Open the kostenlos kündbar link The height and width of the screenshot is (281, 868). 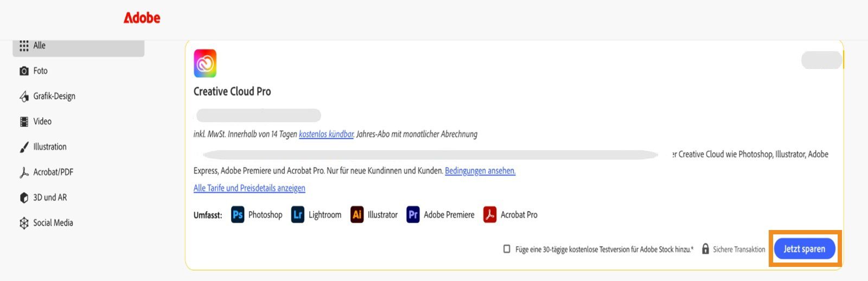coord(327,134)
